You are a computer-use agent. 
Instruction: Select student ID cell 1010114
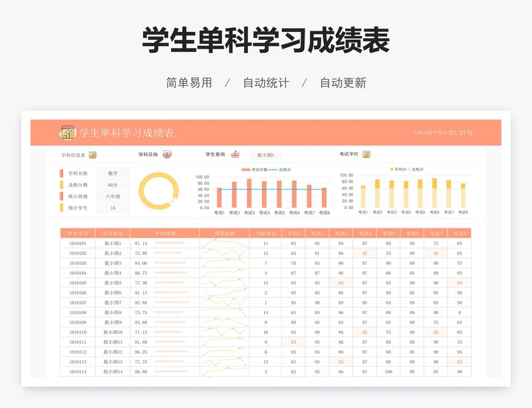pyautogui.click(x=78, y=371)
